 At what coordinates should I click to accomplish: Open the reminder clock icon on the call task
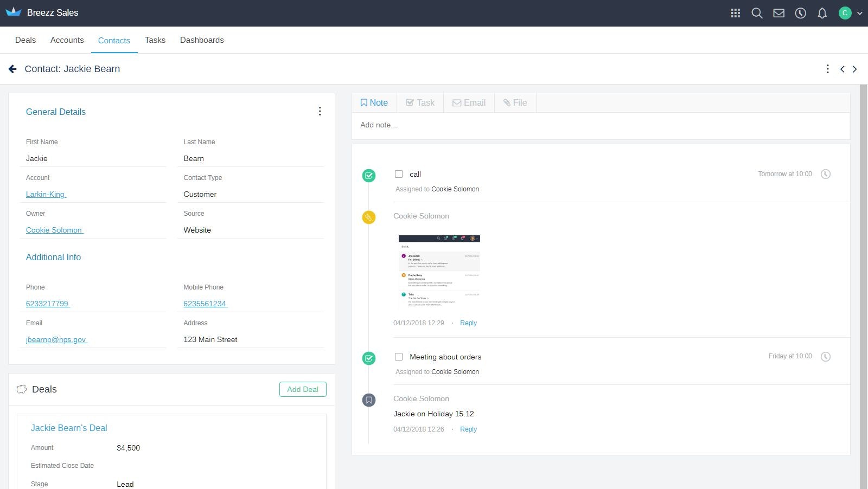(x=826, y=174)
